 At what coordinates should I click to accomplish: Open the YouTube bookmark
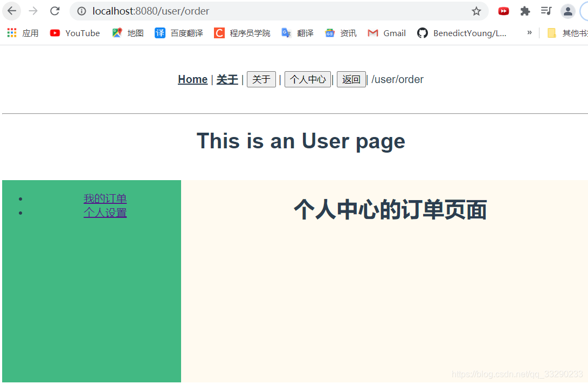75,33
